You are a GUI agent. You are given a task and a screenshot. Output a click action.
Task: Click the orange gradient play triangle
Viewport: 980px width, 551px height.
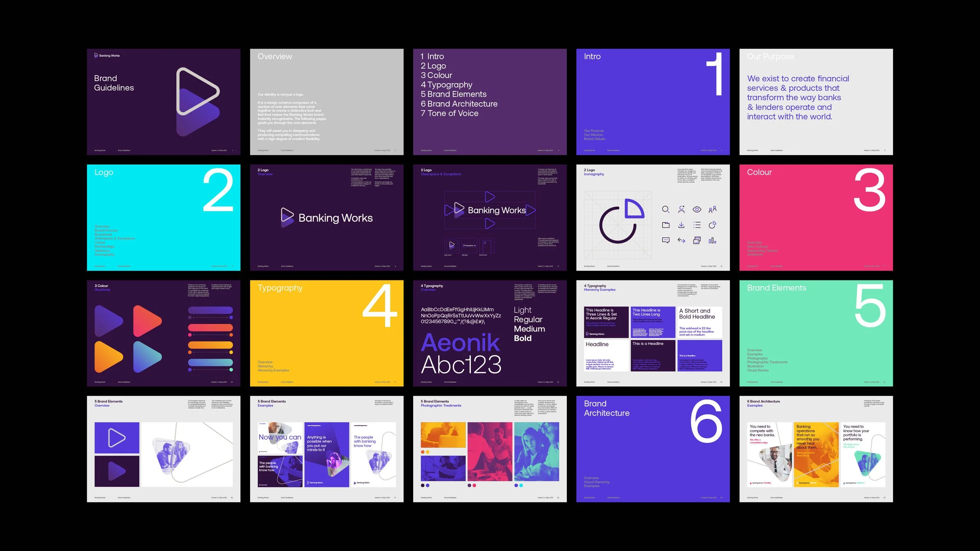click(x=109, y=357)
